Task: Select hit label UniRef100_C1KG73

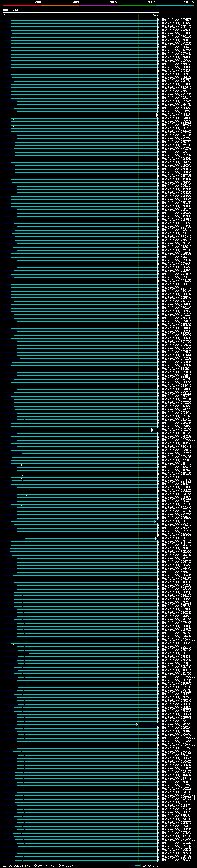Action: tap(177, 497)
